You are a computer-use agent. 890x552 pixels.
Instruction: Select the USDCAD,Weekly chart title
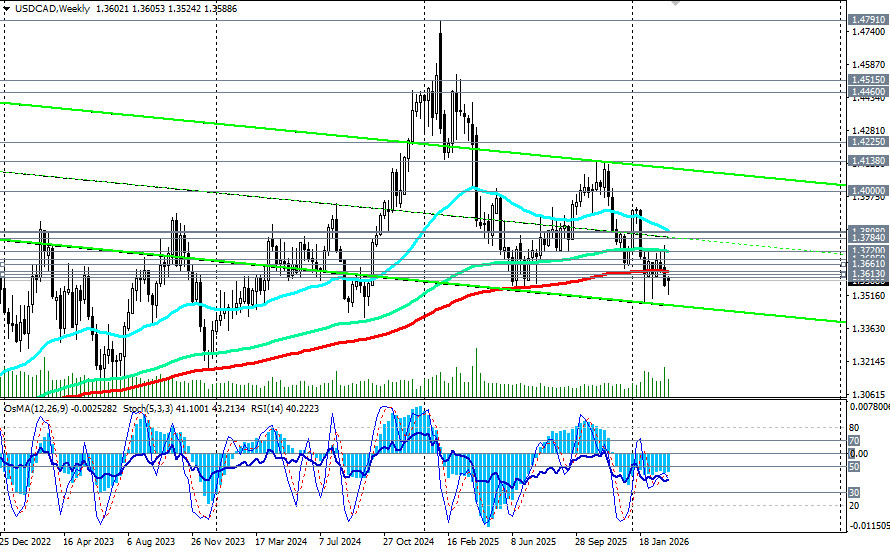(x=52, y=9)
